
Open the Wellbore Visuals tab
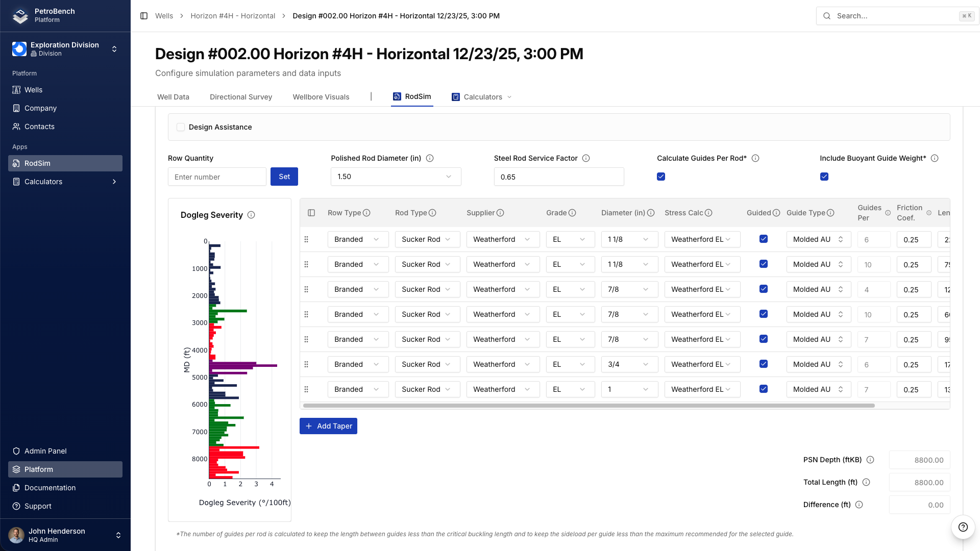(321, 97)
